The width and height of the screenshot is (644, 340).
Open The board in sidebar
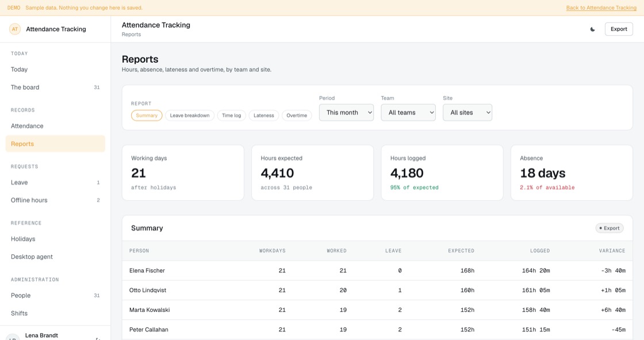coord(55,87)
